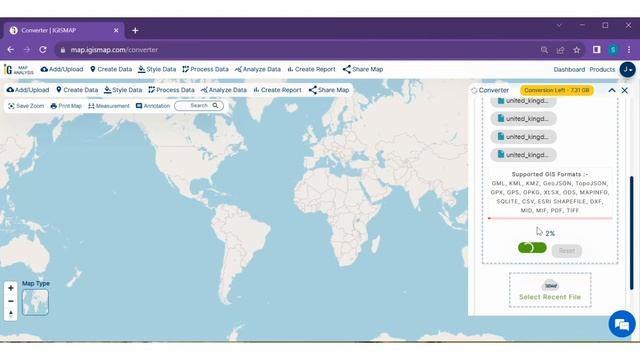
Task: Select the Measurement tool
Action: pos(109,106)
